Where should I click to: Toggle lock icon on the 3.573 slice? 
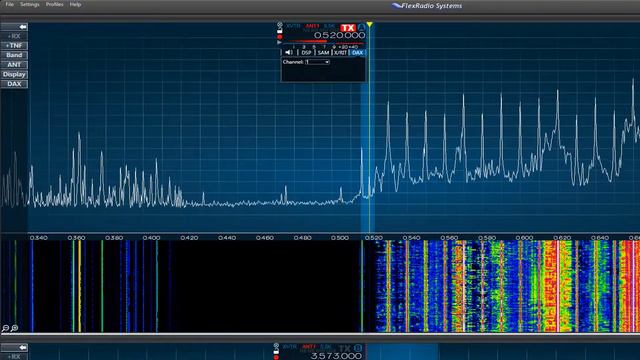tap(276, 351)
